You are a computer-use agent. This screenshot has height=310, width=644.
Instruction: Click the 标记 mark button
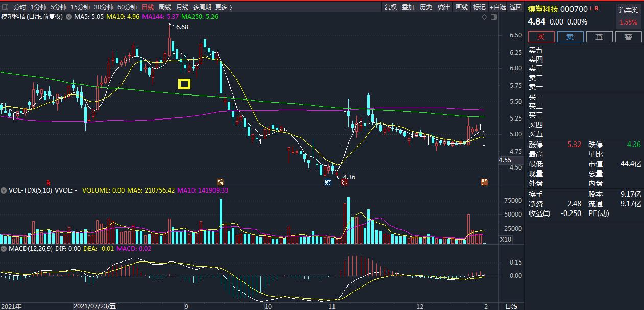[x=480, y=7]
